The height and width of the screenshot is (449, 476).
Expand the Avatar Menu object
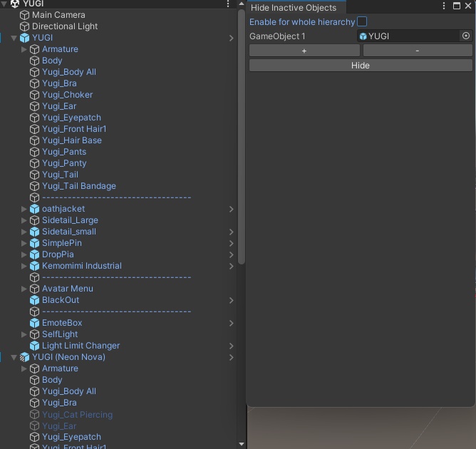[24, 289]
